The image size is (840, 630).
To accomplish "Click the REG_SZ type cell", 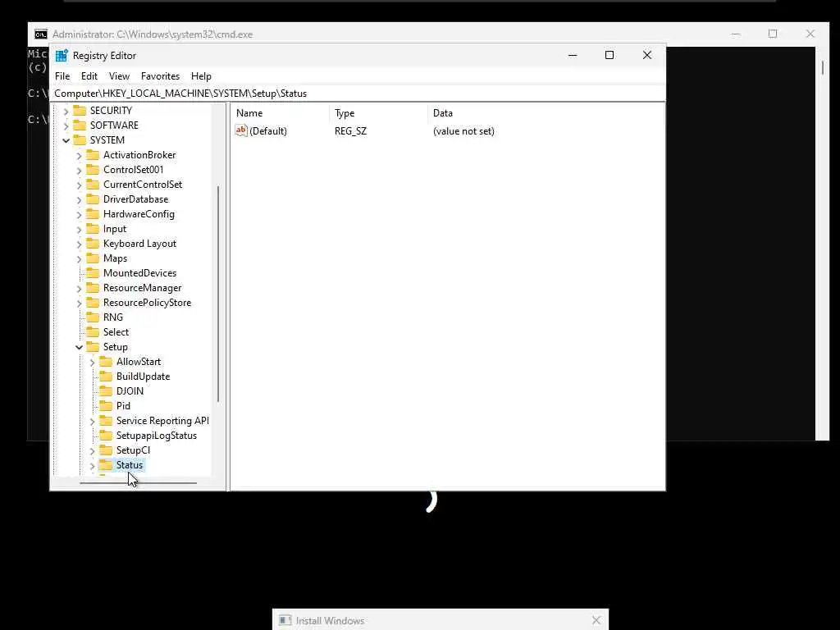I will tap(351, 131).
